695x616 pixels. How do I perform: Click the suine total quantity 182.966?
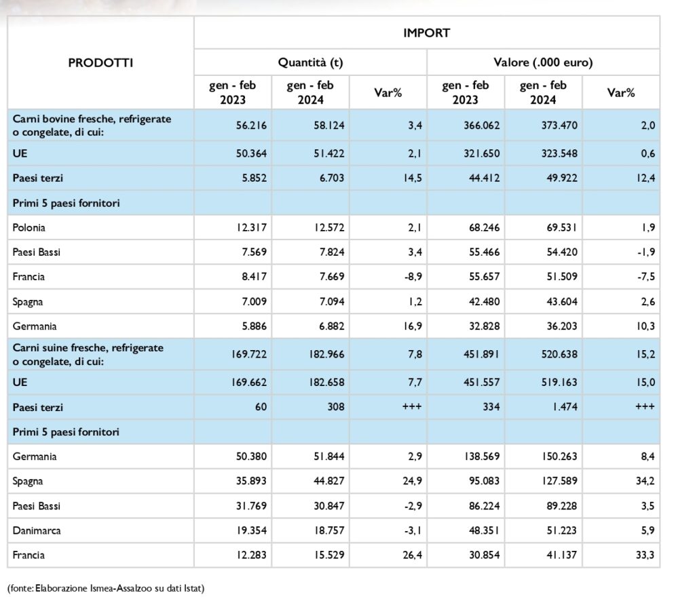click(327, 353)
